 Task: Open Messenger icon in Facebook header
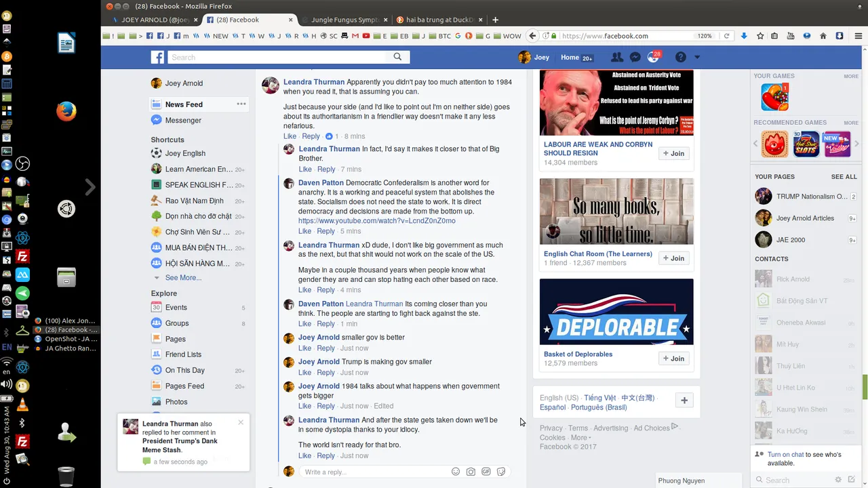click(x=635, y=58)
